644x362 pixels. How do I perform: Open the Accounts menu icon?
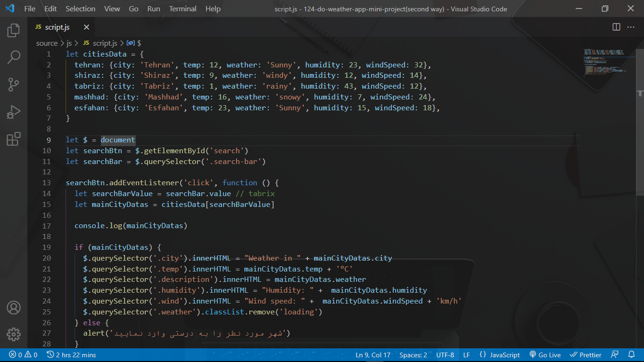tap(14, 308)
